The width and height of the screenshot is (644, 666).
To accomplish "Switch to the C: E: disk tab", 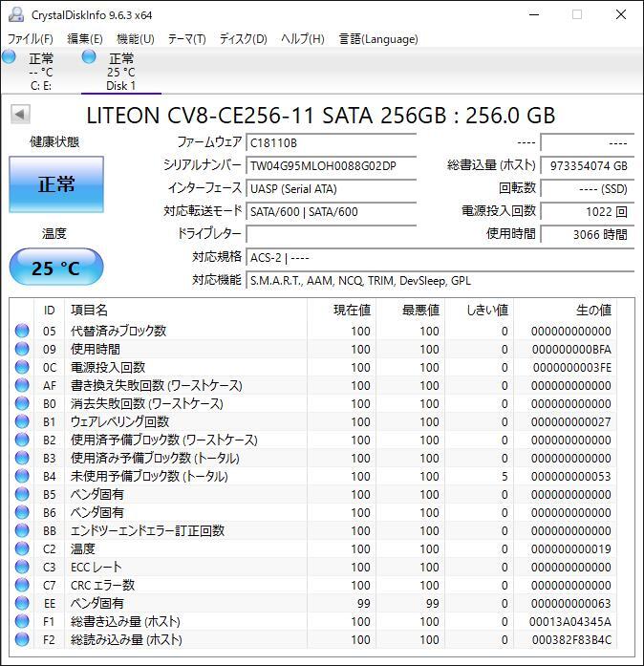I will 41,72.
